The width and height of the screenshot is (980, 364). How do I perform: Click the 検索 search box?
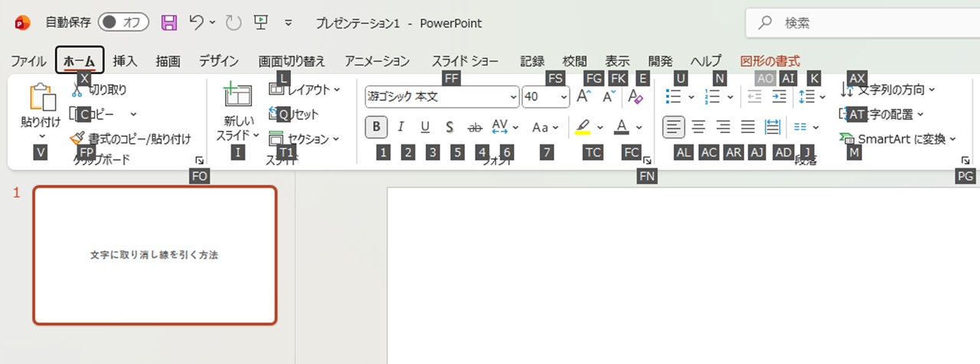click(x=864, y=23)
